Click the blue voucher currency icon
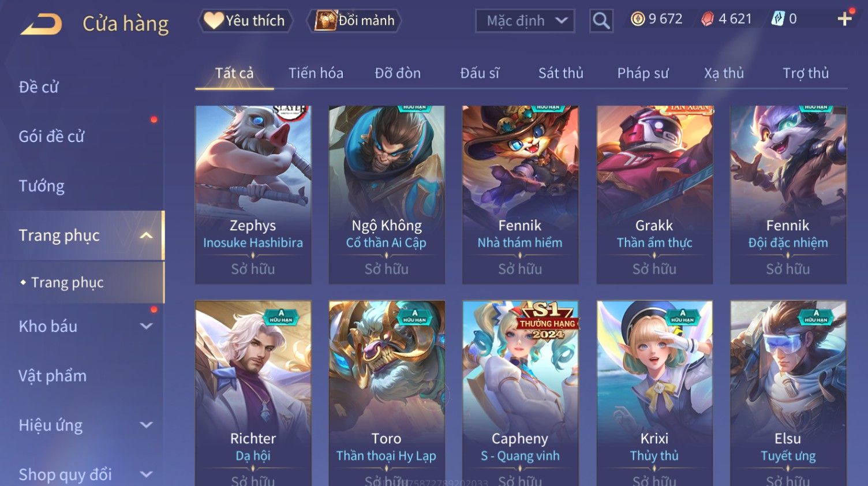The width and height of the screenshot is (868, 486). coord(777,19)
